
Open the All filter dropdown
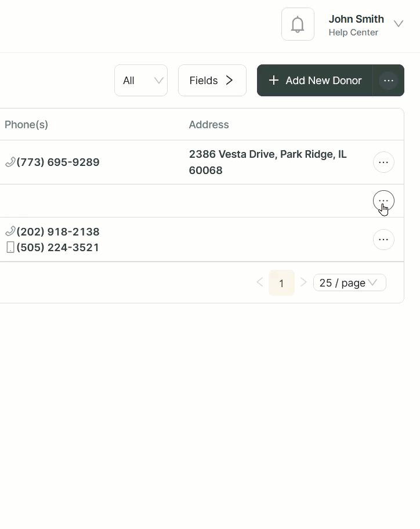pyautogui.click(x=141, y=81)
